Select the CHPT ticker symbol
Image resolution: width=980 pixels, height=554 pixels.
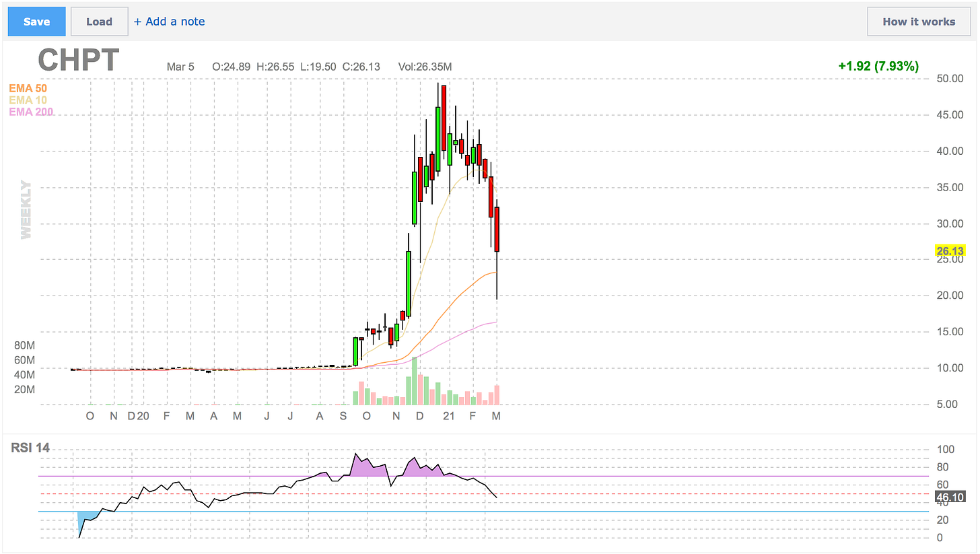pyautogui.click(x=79, y=61)
